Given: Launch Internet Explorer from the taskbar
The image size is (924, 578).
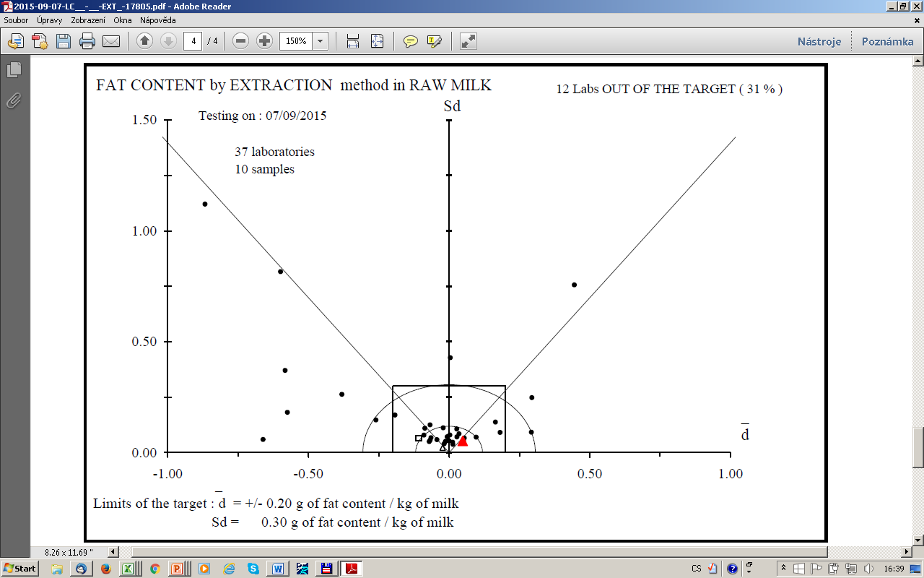Looking at the screenshot, I should tap(228, 568).
